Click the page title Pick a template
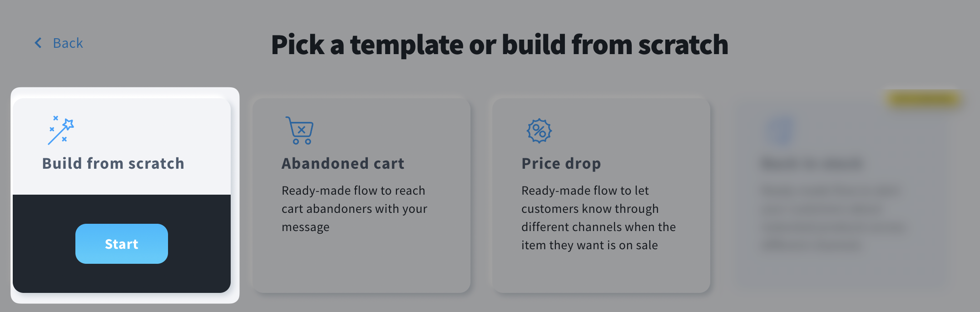Screen dimensions: 980x312 (x=500, y=45)
